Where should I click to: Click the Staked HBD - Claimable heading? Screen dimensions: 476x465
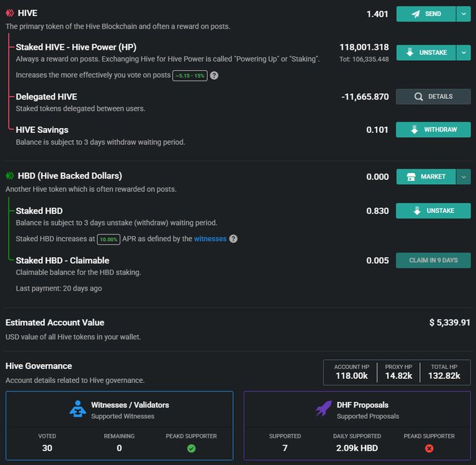[62, 261]
